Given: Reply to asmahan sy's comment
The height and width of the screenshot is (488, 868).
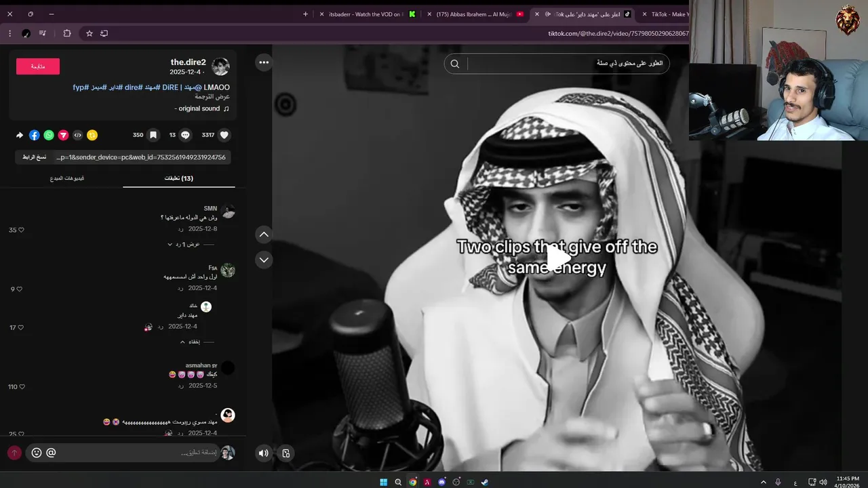Looking at the screenshot, I should point(181,386).
